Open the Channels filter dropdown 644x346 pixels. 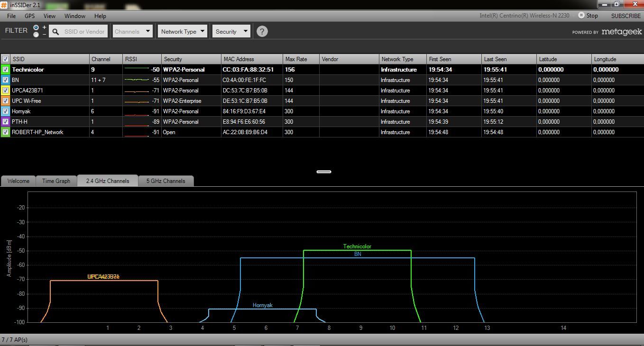pyautogui.click(x=132, y=31)
